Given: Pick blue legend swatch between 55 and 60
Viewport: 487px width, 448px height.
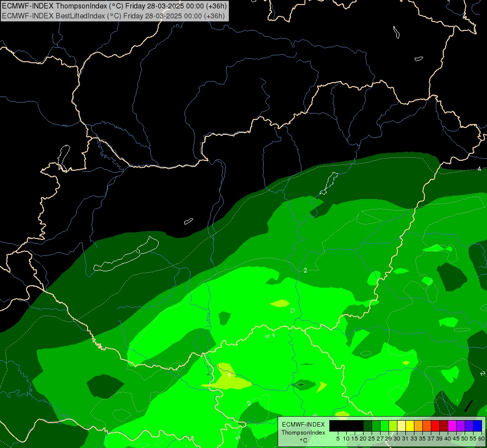Looking at the screenshot, I should point(477,426).
